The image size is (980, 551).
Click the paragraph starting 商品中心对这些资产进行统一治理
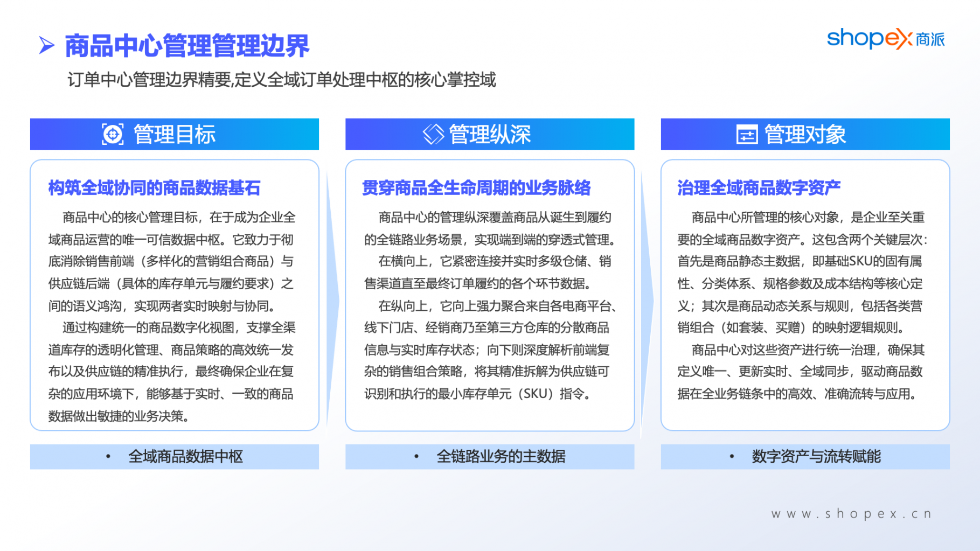tap(801, 372)
